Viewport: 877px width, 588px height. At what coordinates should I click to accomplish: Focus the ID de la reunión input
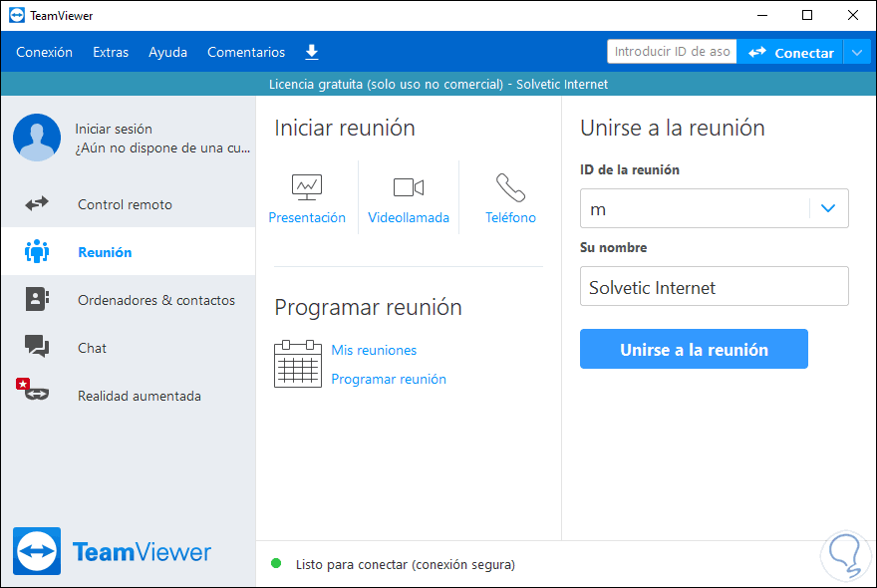pos(695,208)
